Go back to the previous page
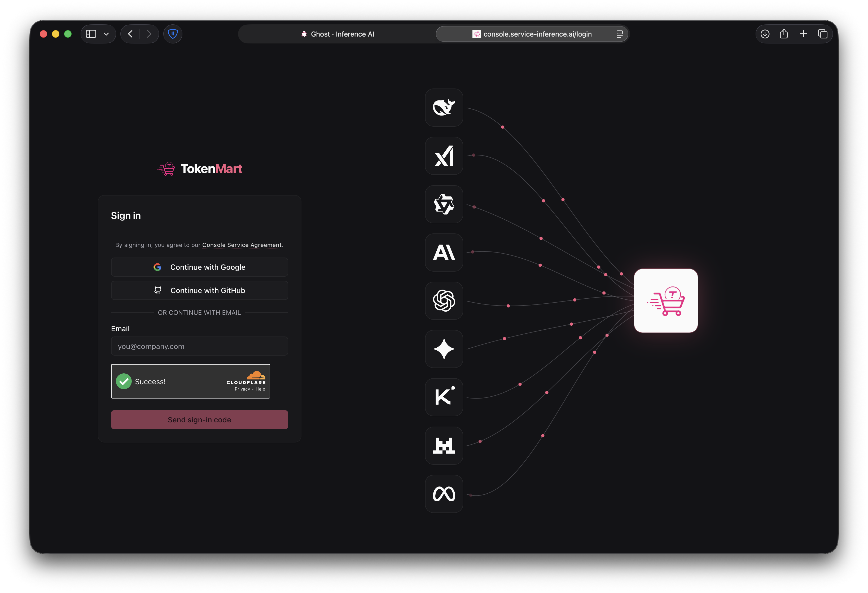 coord(130,34)
